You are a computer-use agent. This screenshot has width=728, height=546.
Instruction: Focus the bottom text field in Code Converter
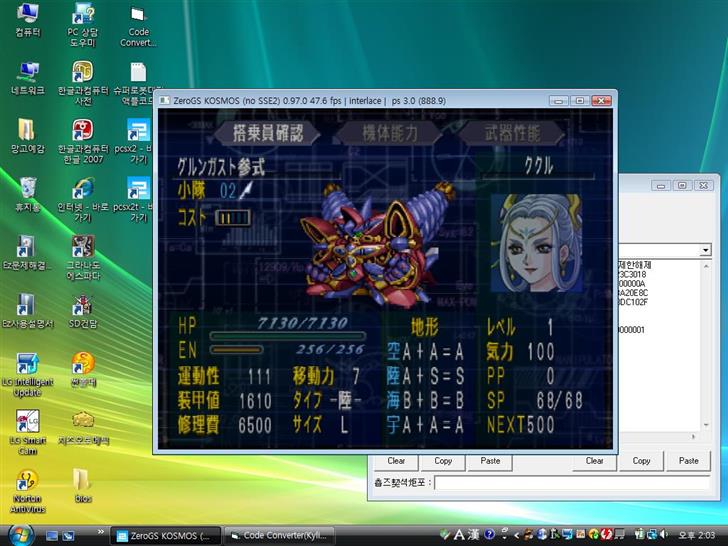point(572,483)
